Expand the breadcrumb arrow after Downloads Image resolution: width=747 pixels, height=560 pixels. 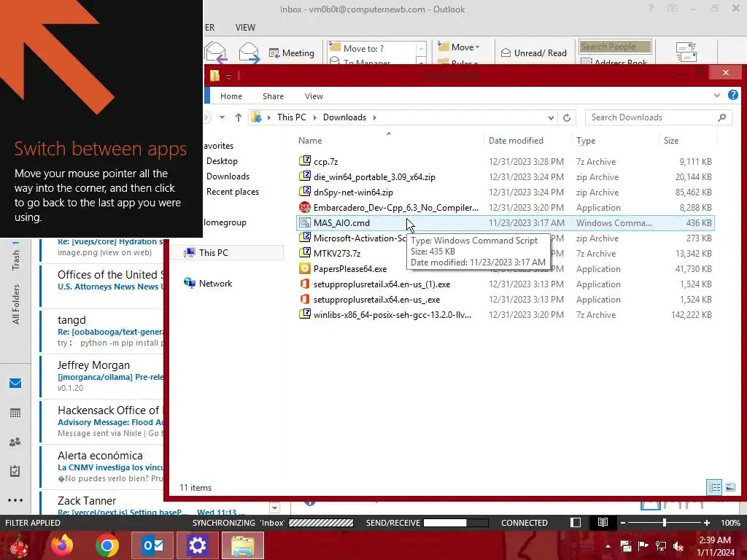374,117
